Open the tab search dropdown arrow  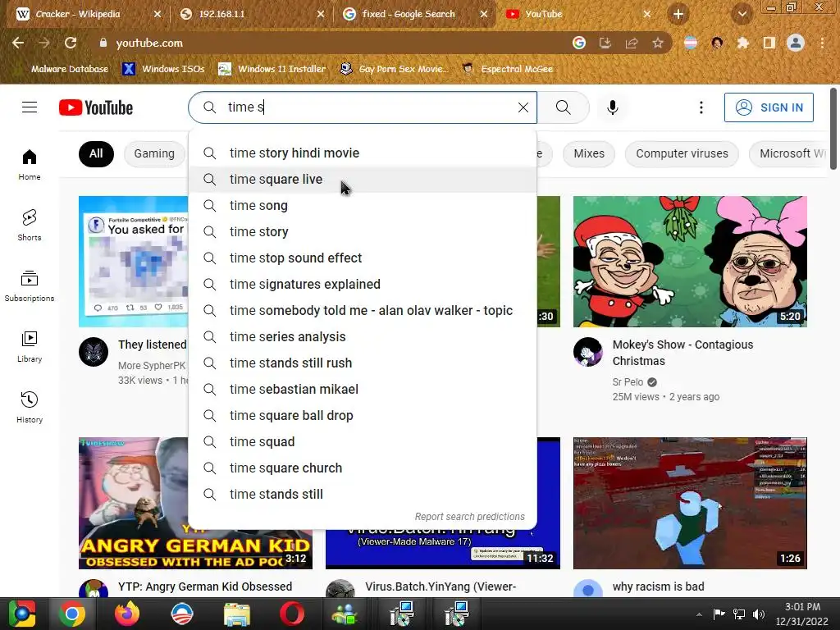[x=742, y=14]
